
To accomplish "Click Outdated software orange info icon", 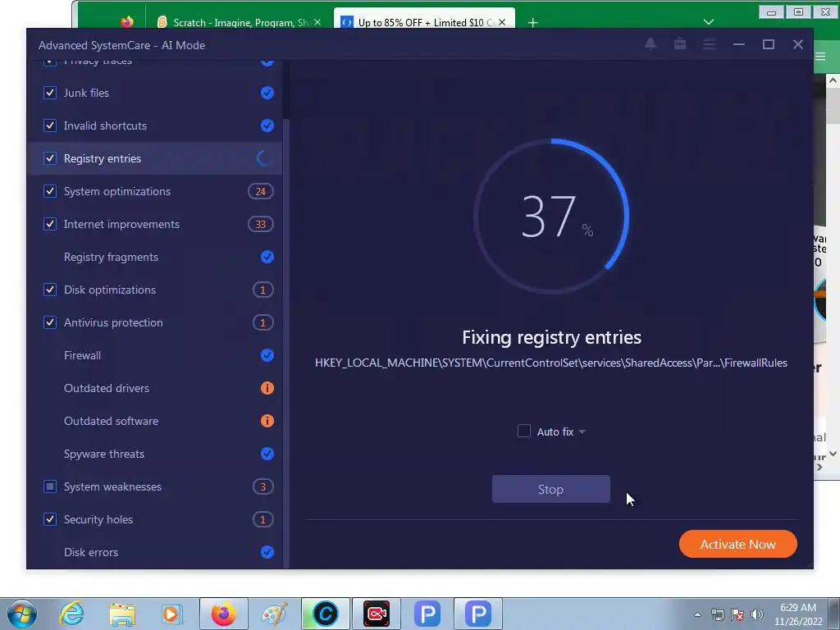I will click(267, 421).
